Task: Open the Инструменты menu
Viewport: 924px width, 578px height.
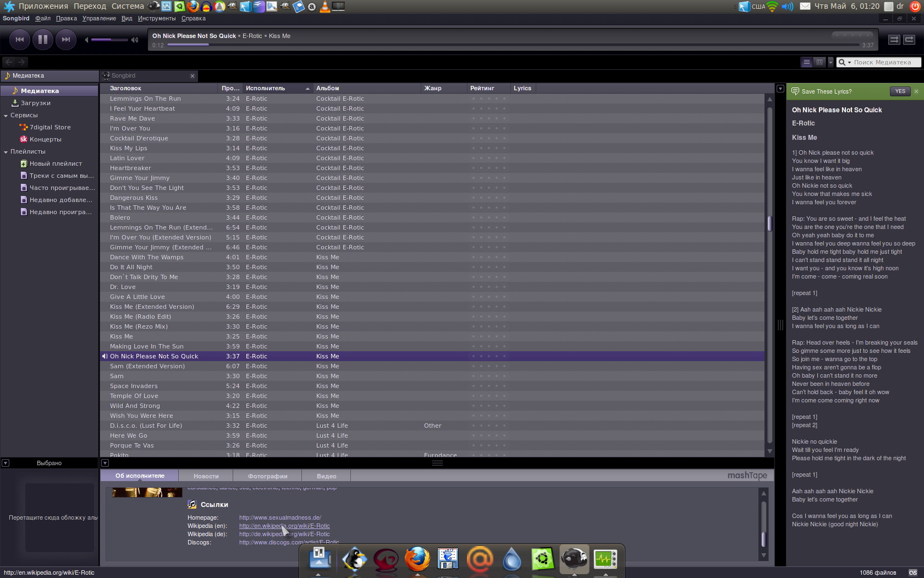Action: coord(157,18)
